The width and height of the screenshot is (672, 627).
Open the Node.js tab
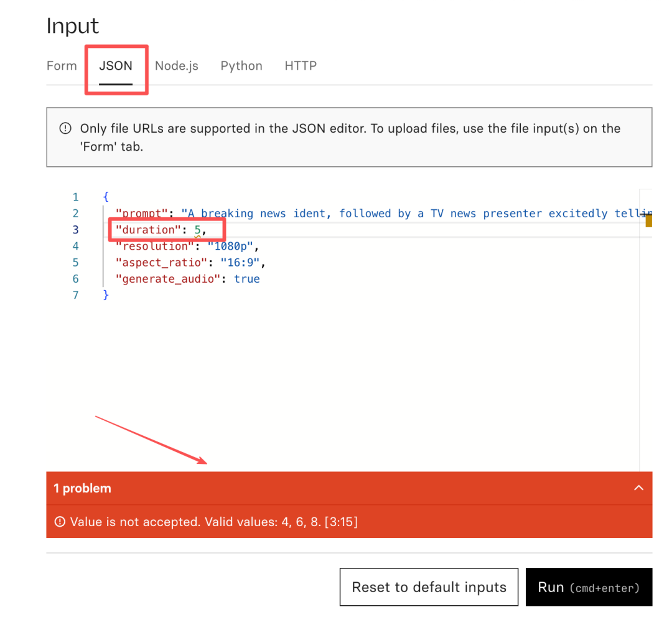tap(177, 66)
